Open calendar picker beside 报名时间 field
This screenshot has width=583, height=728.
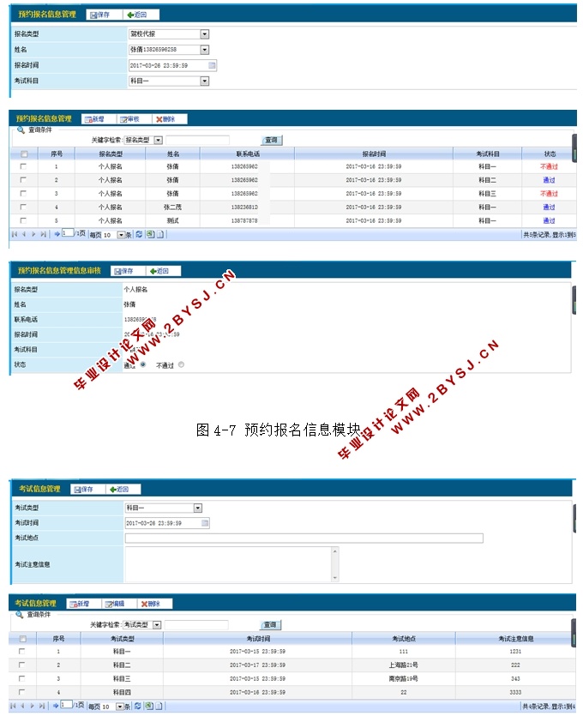[x=212, y=65]
